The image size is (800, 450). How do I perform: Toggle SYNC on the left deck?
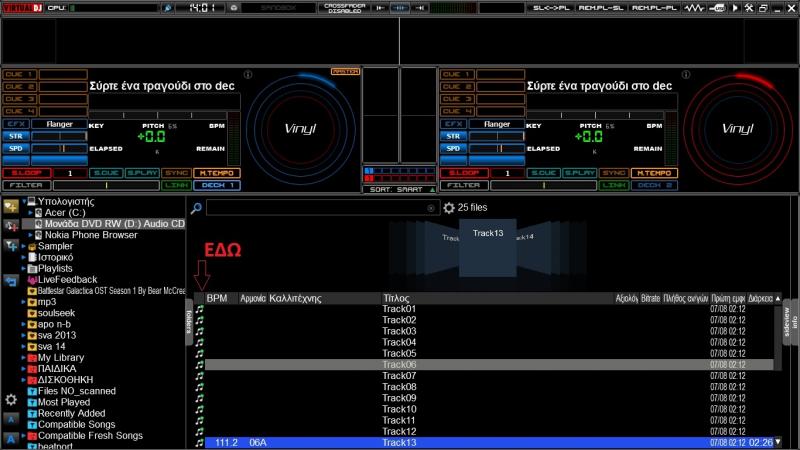[x=177, y=173]
